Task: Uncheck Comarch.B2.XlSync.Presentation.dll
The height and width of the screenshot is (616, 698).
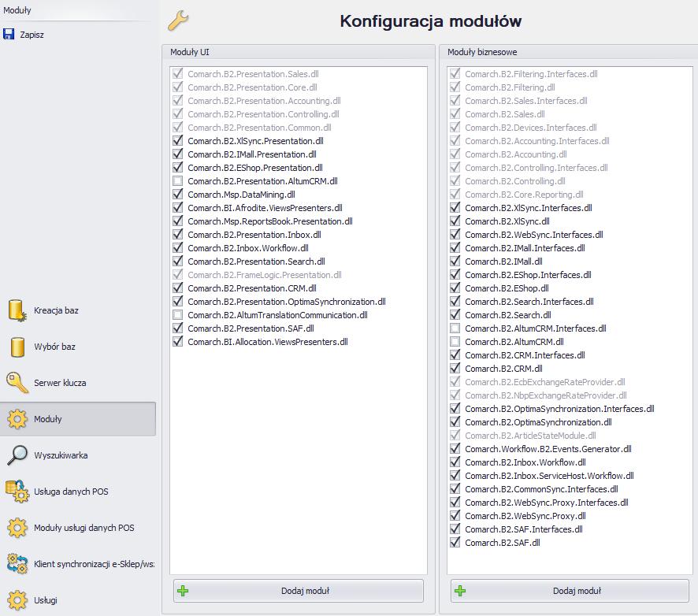Action: pyautogui.click(x=177, y=141)
